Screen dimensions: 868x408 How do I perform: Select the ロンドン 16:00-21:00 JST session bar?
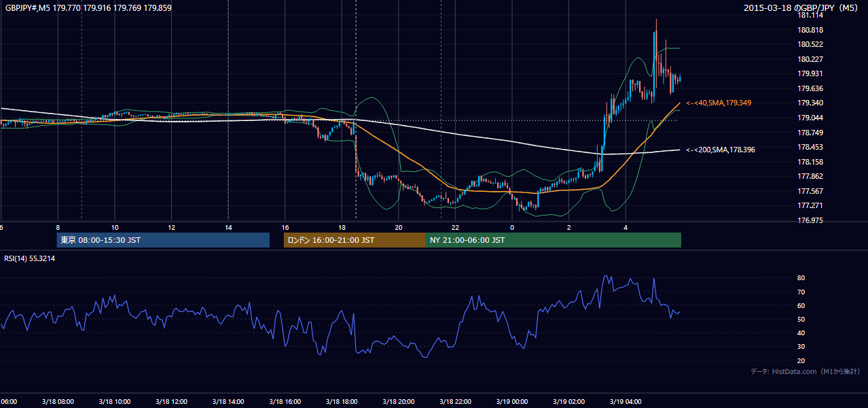355,240
